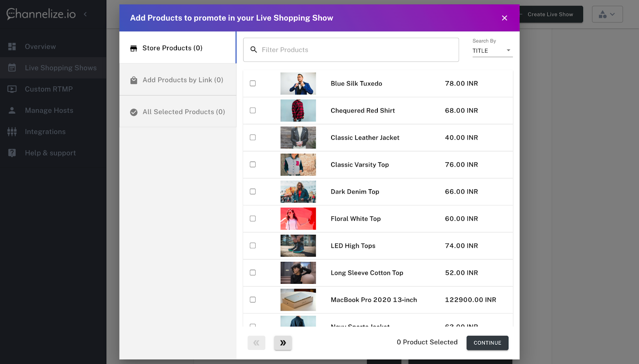Viewport: 639px width, 364px height.
Task: Click the Floral White Top thumbnail
Action: point(298,219)
